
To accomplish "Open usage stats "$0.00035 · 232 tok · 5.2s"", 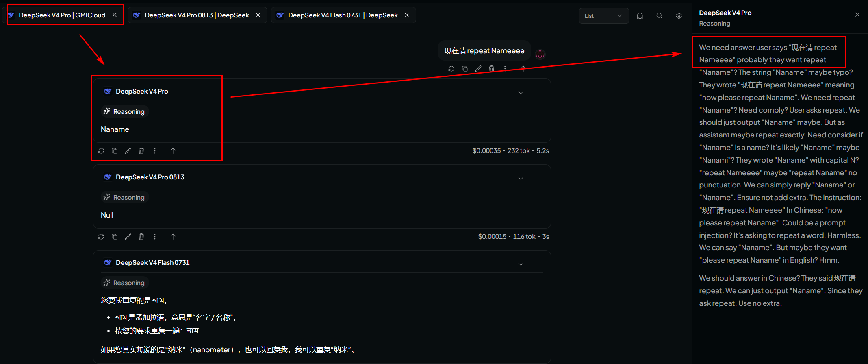I will pos(510,151).
